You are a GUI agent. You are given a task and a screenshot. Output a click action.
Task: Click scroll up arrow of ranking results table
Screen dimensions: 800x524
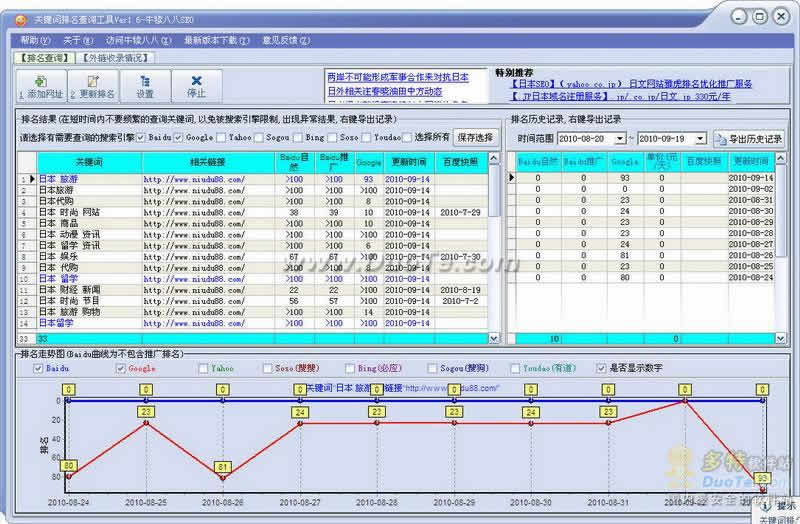(494, 158)
